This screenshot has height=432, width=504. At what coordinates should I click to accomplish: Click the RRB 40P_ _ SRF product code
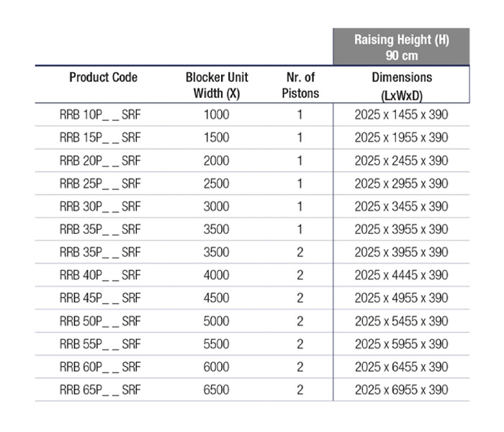pos(100,275)
